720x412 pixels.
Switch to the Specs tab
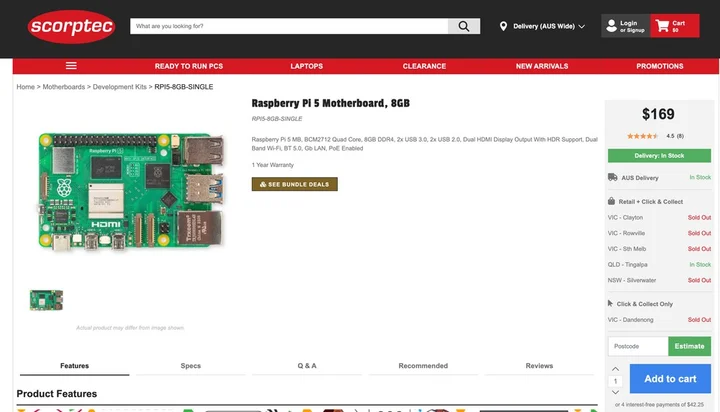point(190,366)
